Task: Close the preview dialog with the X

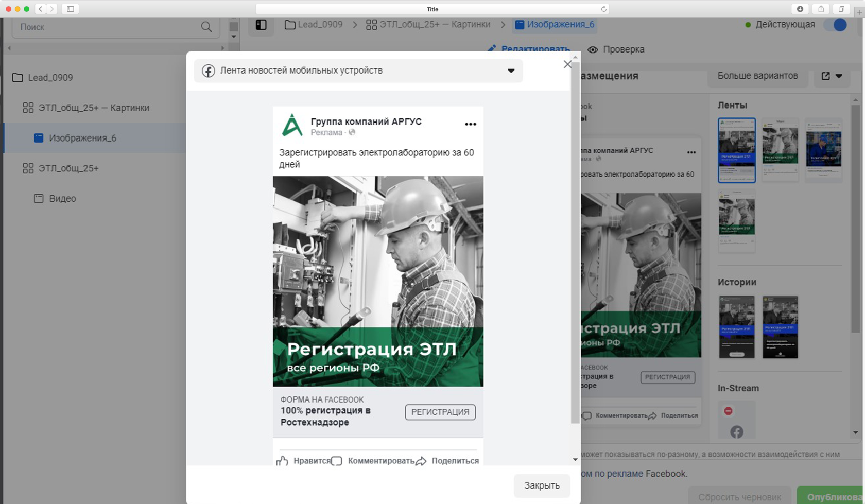Action: [x=567, y=64]
